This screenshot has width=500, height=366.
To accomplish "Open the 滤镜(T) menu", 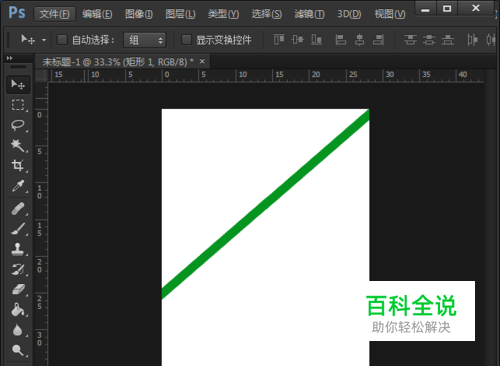I will pos(309,14).
